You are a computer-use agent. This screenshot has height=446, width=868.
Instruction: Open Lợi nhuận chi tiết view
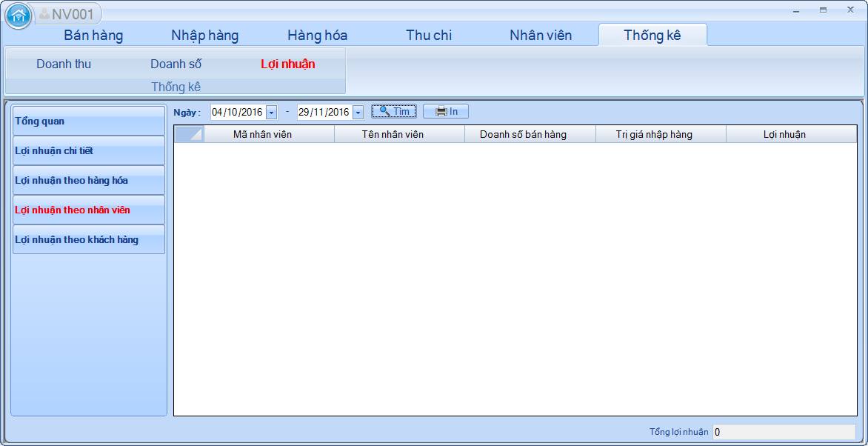pyautogui.click(x=89, y=150)
